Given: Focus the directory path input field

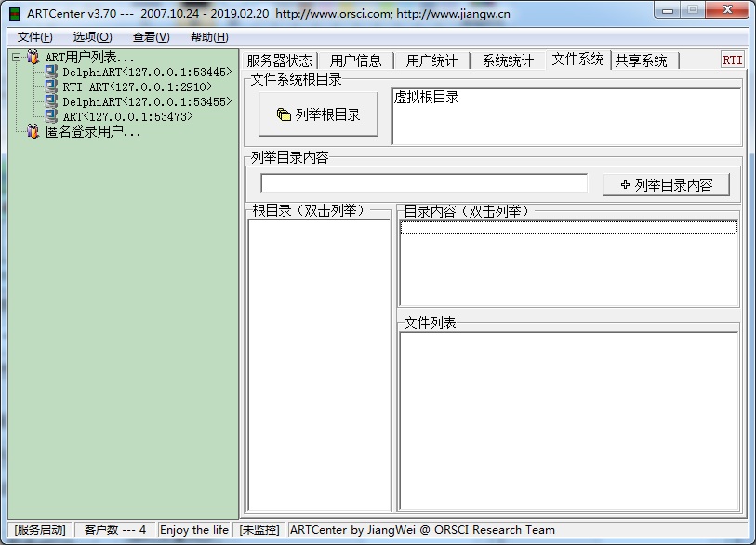Looking at the screenshot, I should [424, 184].
